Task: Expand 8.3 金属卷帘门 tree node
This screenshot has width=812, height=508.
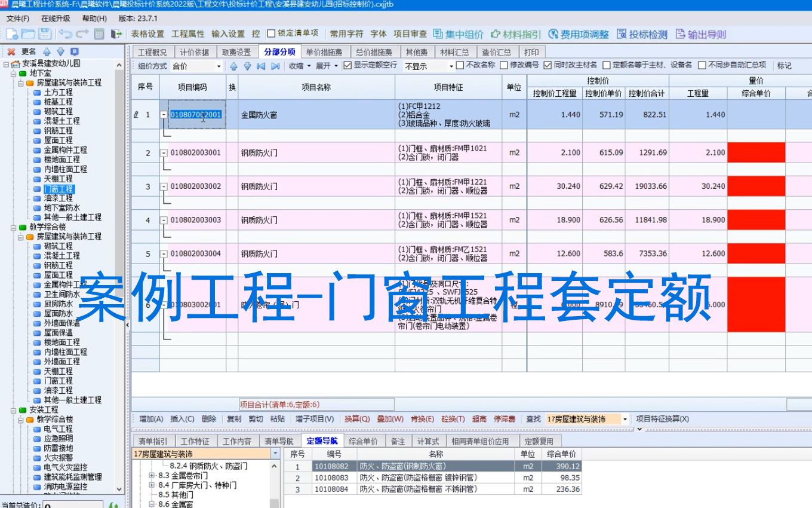Action: click(152, 476)
